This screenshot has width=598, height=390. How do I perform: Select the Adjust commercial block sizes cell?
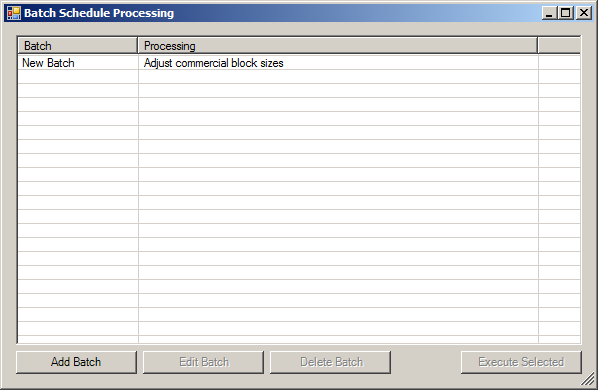pos(338,63)
